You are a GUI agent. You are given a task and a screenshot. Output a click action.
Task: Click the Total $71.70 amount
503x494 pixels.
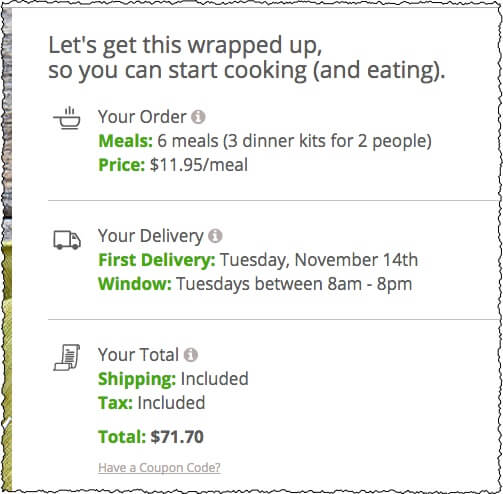(177, 437)
